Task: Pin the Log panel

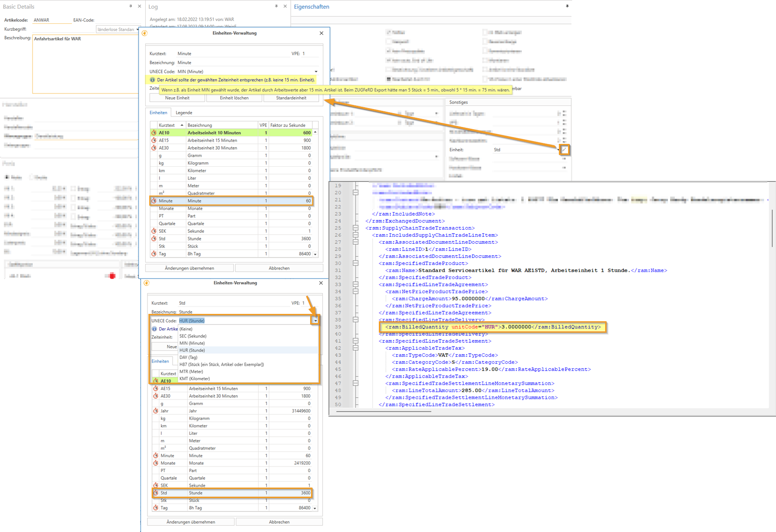Action: [276, 6]
